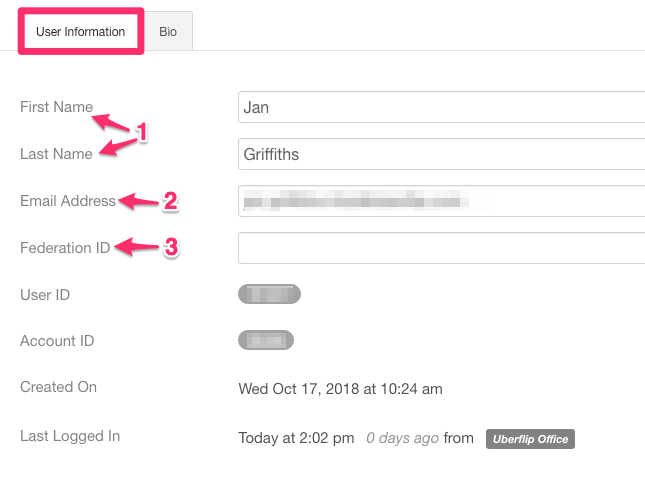Image resolution: width=645 pixels, height=478 pixels.
Task: Focus the empty Federation ID field
Action: click(441, 248)
